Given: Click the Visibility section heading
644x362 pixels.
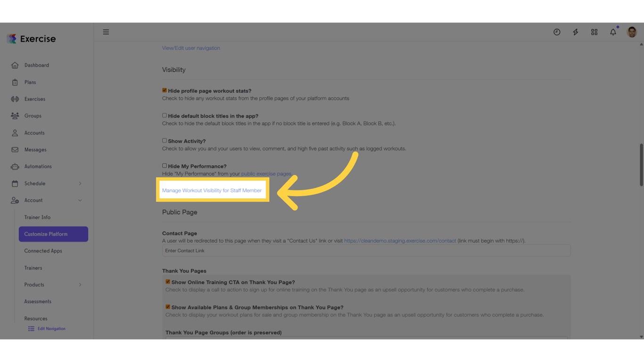Looking at the screenshot, I should coord(174,70).
